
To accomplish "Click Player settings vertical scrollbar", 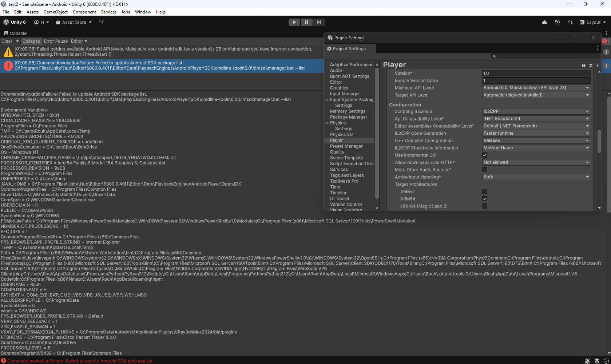I will [599, 141].
